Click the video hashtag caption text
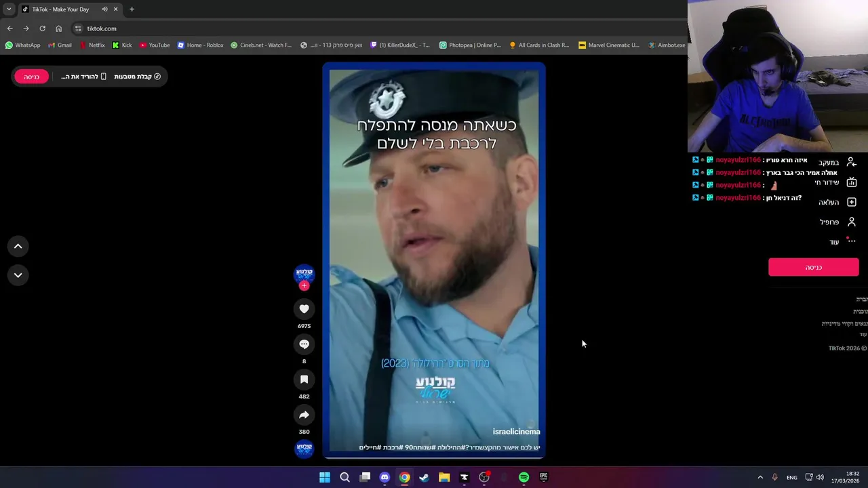868x488 pixels. (450, 447)
